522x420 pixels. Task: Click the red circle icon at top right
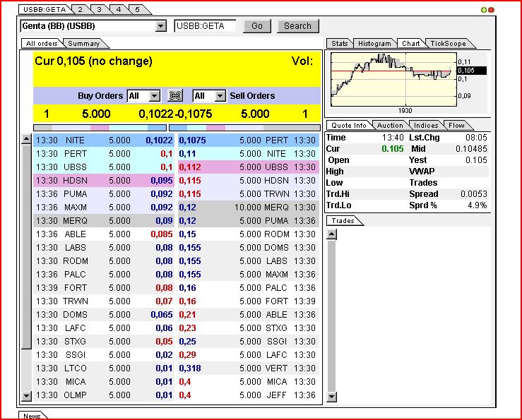coord(491,10)
